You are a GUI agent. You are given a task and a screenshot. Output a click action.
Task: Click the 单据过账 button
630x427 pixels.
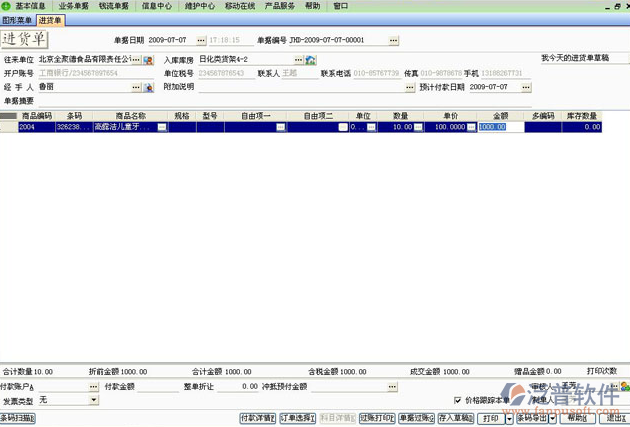coord(415,419)
